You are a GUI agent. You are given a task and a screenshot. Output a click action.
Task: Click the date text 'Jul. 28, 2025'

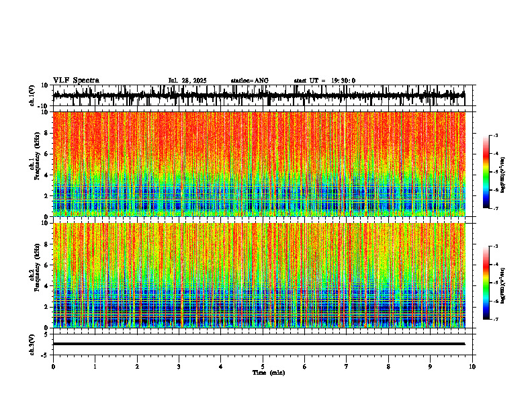[x=187, y=81]
